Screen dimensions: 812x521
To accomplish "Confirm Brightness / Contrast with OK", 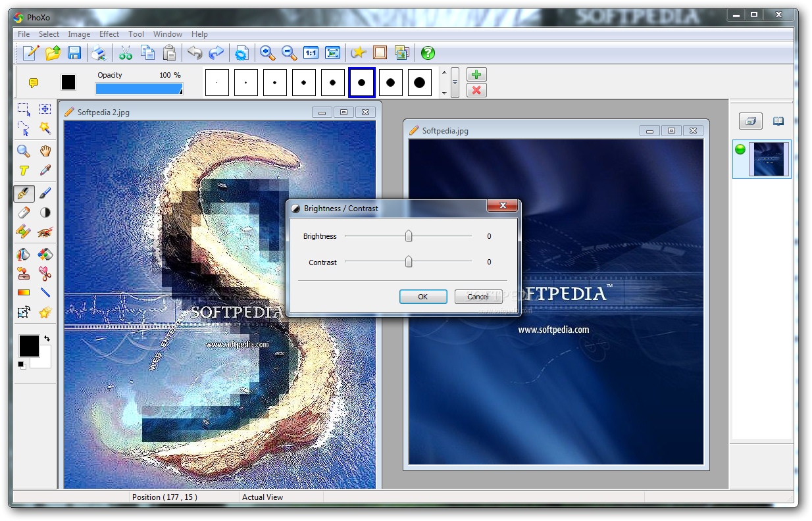I will (423, 297).
